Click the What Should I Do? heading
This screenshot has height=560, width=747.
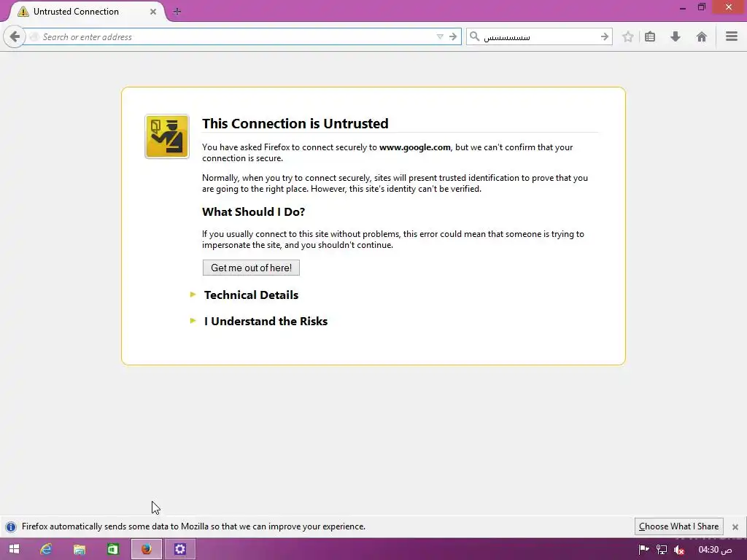point(253,212)
